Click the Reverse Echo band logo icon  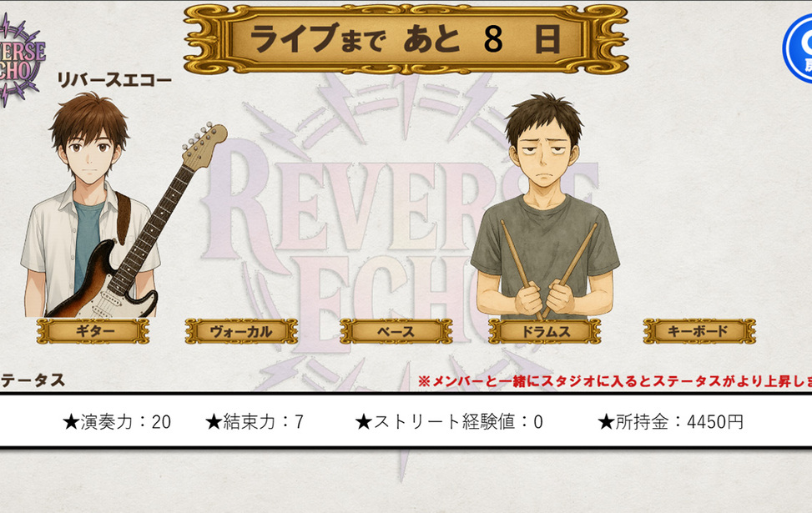pyautogui.click(x=21, y=59)
